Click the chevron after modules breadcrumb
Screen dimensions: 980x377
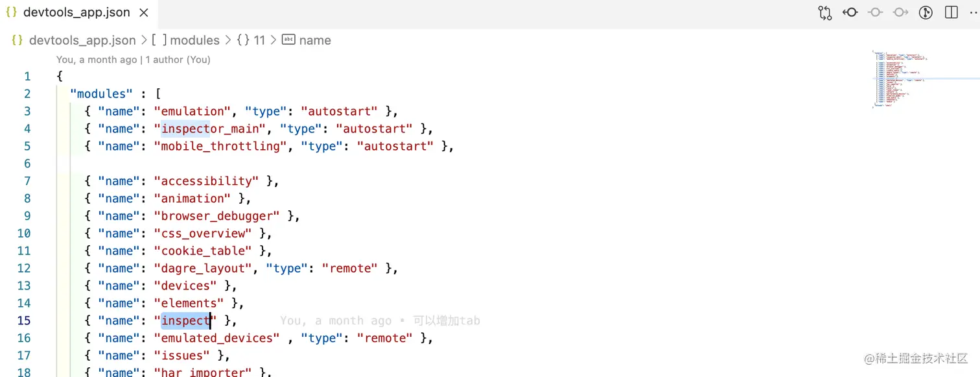pyautogui.click(x=227, y=40)
